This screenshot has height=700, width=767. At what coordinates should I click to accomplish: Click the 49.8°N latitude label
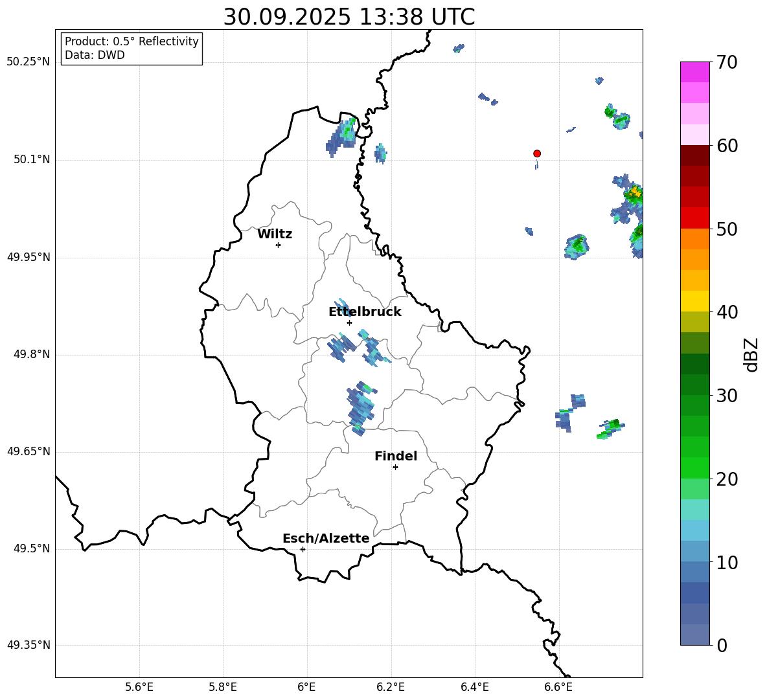pos(32,354)
